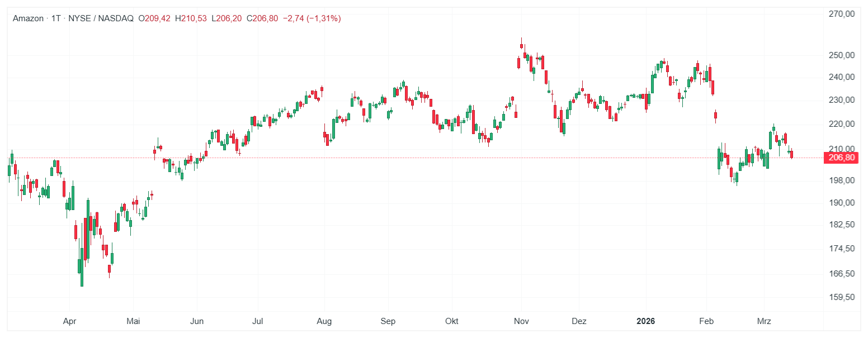Click the closing price value C206,80
The width and height of the screenshot is (868, 338).
tap(262, 18)
